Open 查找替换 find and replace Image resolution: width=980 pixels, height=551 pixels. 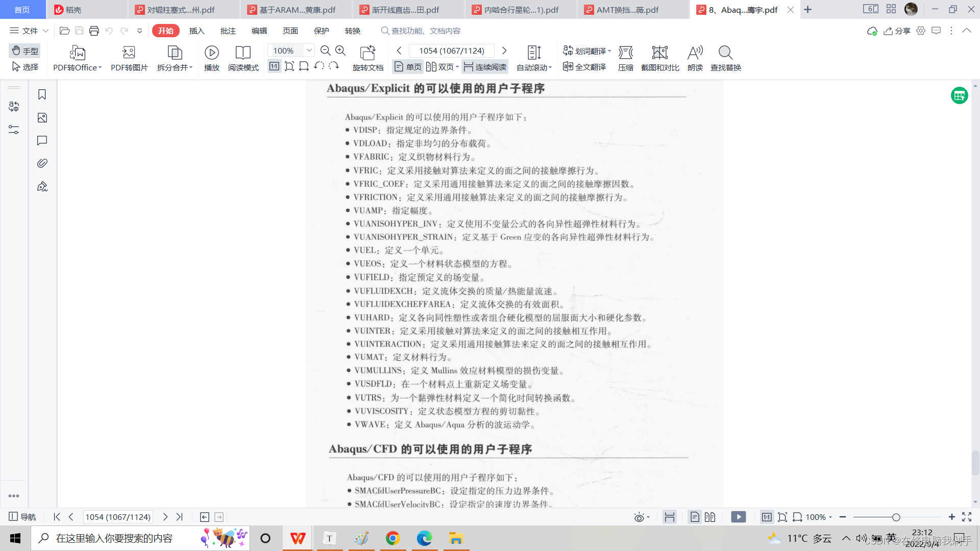(725, 58)
